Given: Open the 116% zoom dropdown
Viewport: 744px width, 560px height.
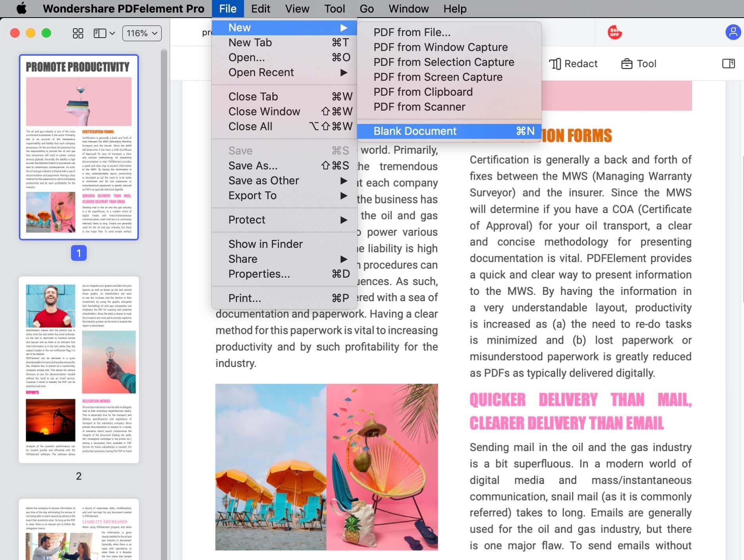Looking at the screenshot, I should click(x=141, y=33).
